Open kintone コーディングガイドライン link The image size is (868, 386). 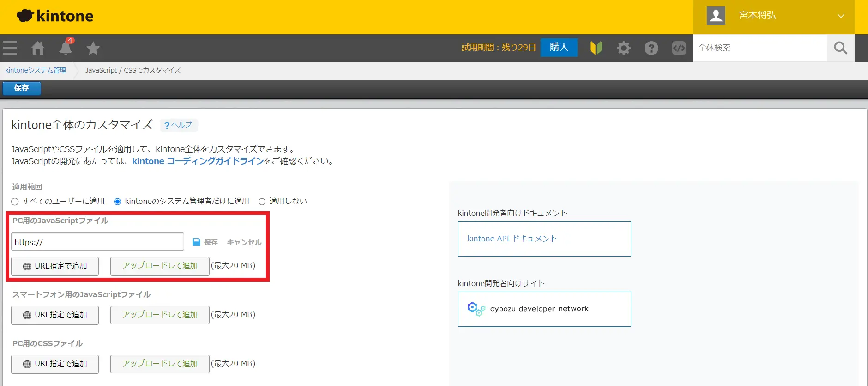click(198, 161)
